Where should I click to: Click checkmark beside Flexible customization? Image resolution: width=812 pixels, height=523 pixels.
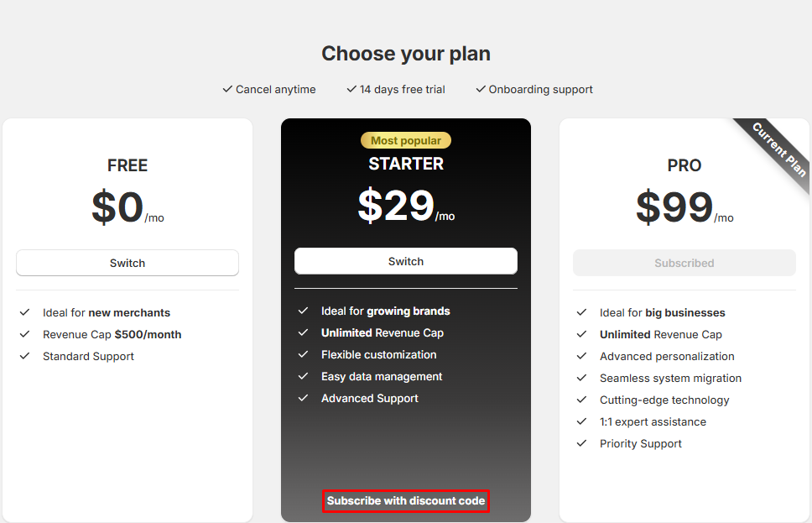click(x=303, y=354)
